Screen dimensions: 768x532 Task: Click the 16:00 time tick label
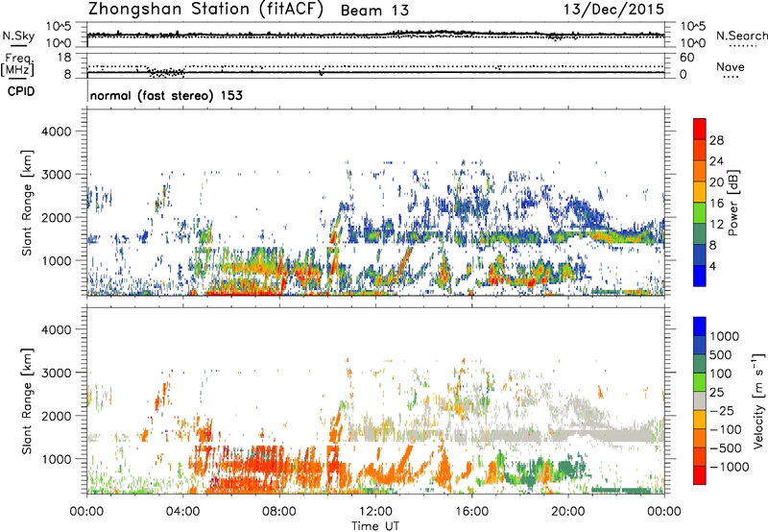click(x=471, y=512)
